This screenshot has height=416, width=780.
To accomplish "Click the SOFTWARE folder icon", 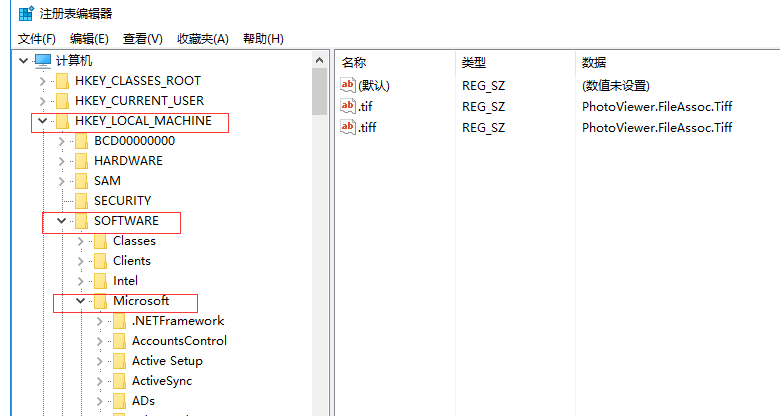I will pos(81,221).
